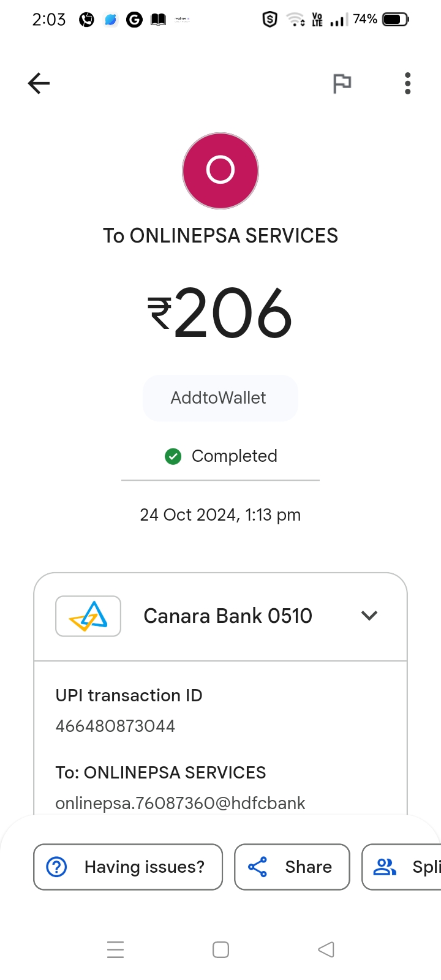Tap the report flag icon
441x980 pixels.
point(342,83)
